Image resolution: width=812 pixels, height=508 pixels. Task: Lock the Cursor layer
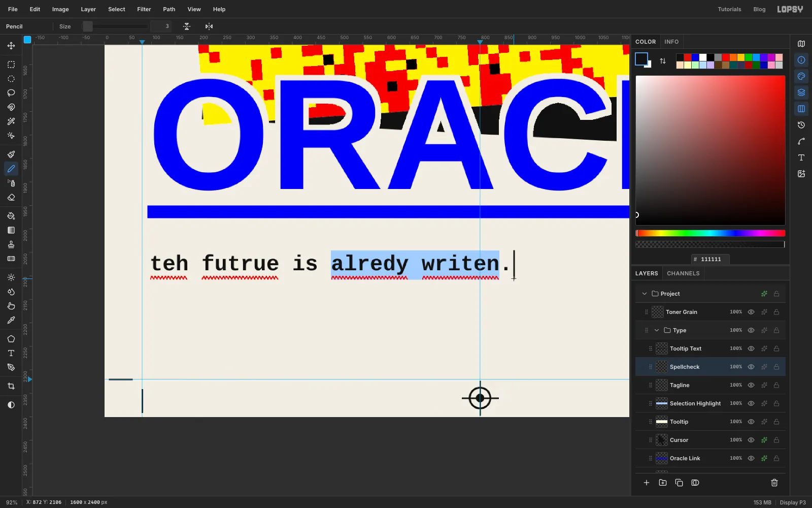[776, 440]
